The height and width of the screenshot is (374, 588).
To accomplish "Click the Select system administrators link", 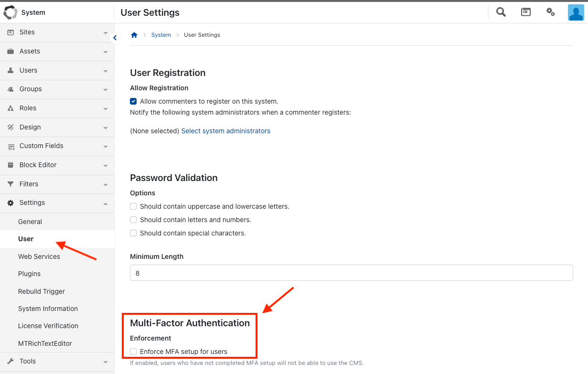I will [225, 131].
